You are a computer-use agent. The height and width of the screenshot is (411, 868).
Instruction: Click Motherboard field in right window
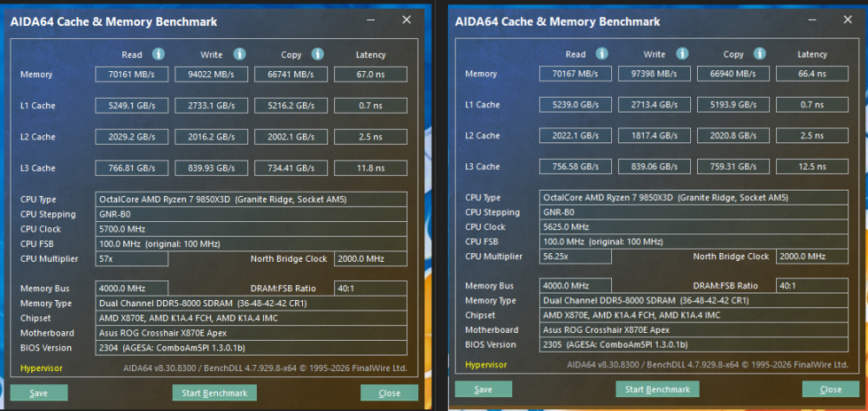coord(694,330)
